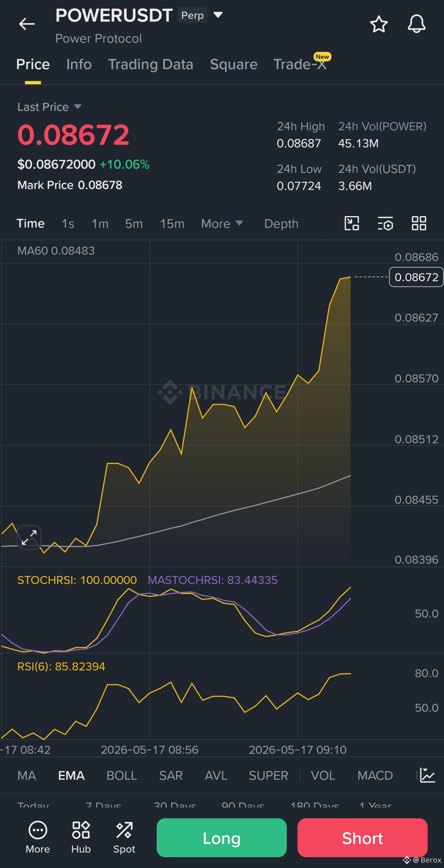Go to the Square tab
Image resolution: width=444 pixels, height=868 pixels.
(234, 64)
